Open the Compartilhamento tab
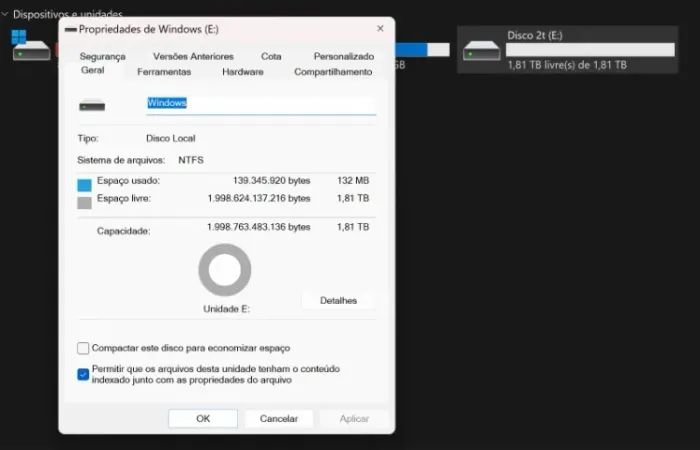700x450 pixels. 333,72
